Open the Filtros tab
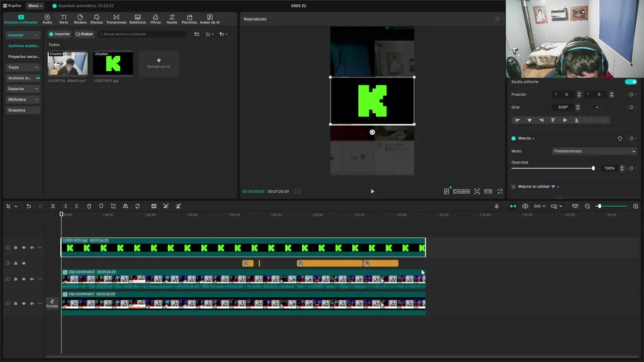Screen dimensions: 644x362 coord(155,19)
